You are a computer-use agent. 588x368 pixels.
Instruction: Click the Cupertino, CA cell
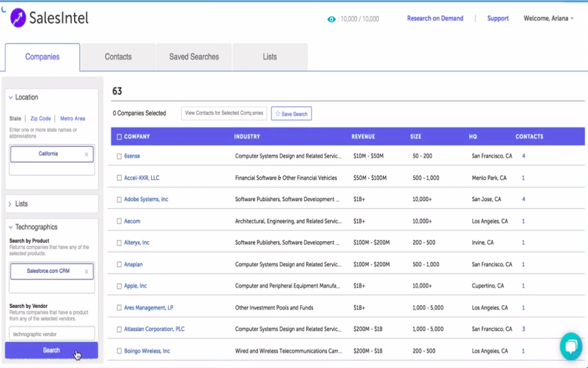488,286
